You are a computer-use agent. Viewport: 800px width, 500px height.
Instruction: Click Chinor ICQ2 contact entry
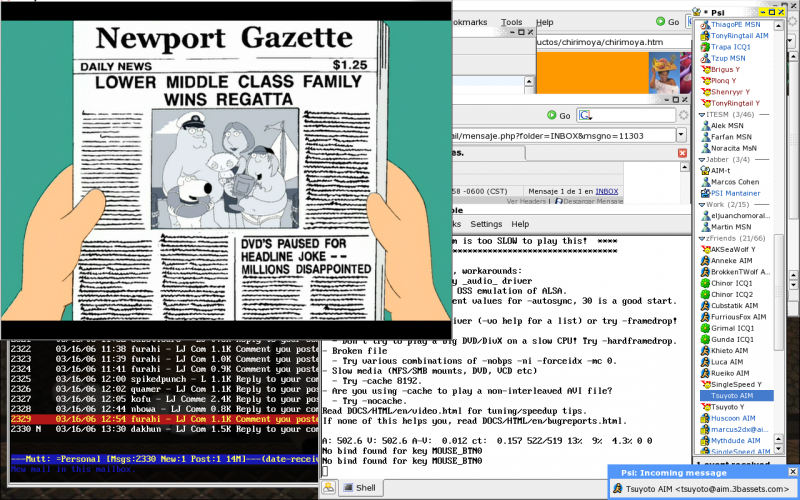pyautogui.click(x=731, y=294)
